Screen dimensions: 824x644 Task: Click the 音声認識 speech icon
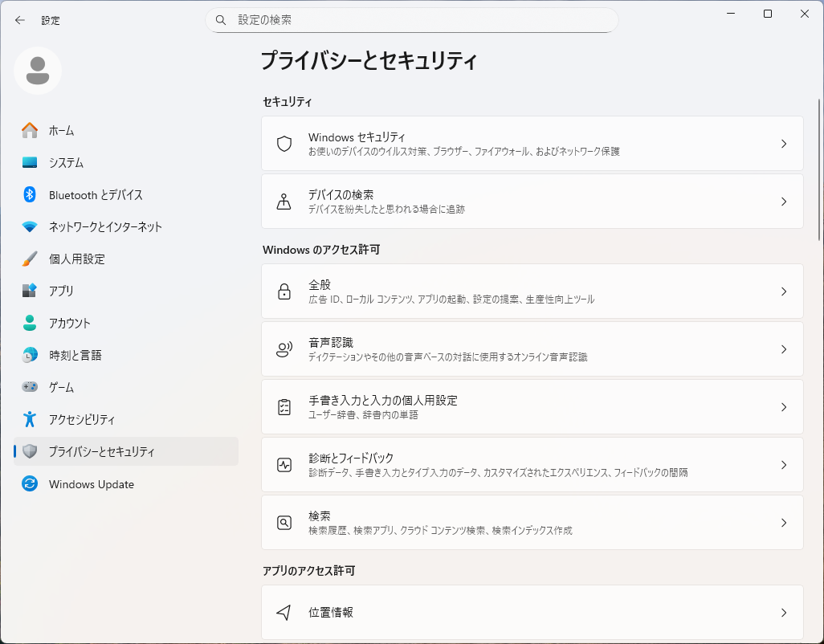284,349
